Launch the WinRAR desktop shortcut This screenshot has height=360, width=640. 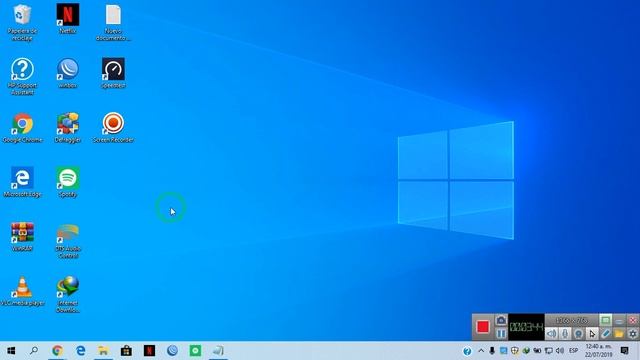[x=22, y=236]
